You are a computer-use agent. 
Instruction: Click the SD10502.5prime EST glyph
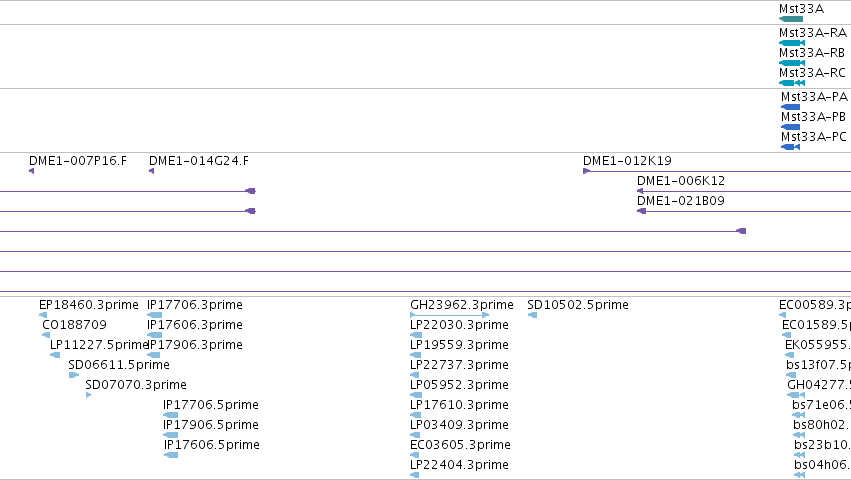click(x=532, y=315)
